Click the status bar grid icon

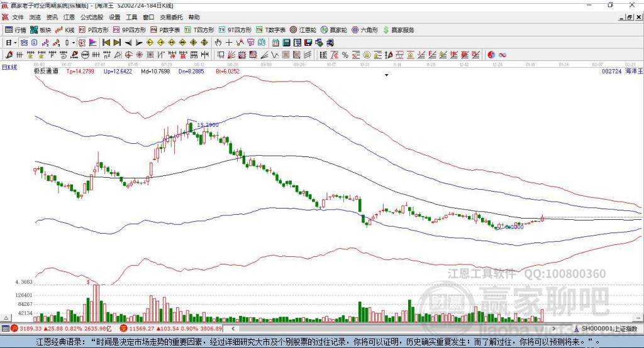click(5, 329)
